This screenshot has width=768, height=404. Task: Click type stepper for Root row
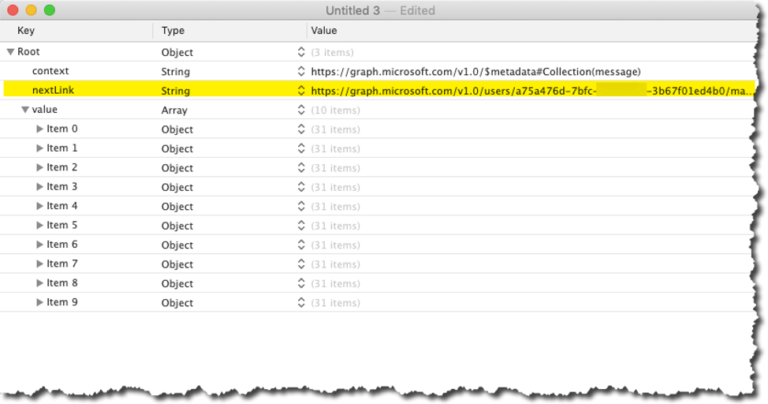[x=301, y=52]
